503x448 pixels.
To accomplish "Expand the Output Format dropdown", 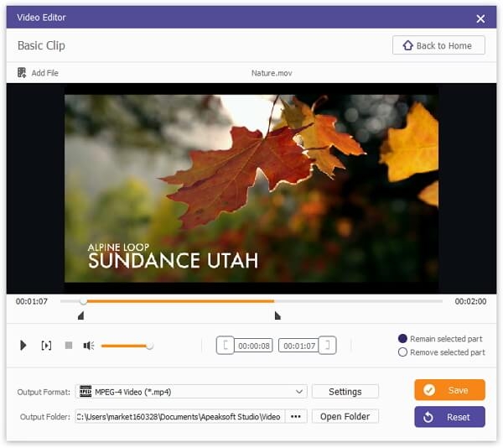I will (299, 392).
